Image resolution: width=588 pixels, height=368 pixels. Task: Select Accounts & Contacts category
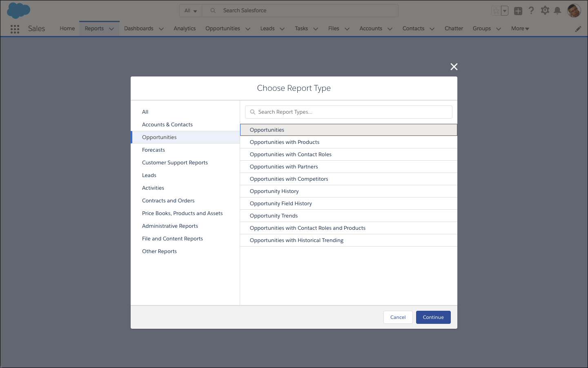tap(185, 125)
